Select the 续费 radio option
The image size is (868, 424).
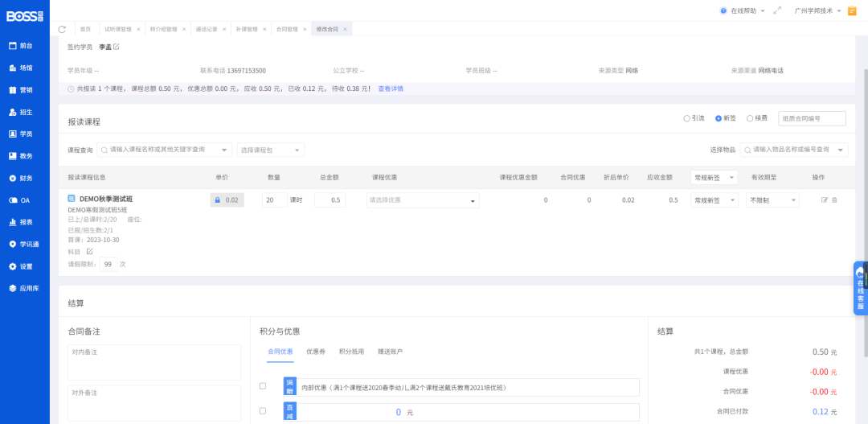750,118
